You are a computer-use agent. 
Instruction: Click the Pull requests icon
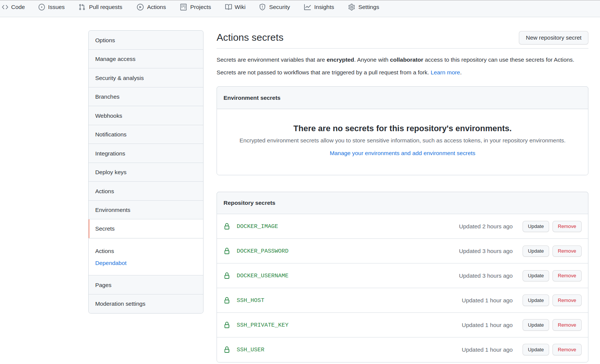(x=82, y=7)
